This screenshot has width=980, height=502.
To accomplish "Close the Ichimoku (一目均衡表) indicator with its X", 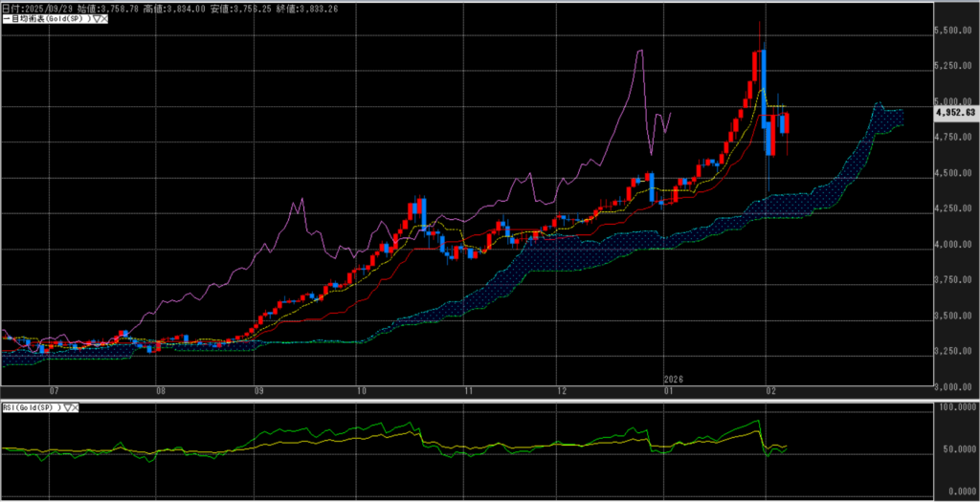I will pos(101,18).
